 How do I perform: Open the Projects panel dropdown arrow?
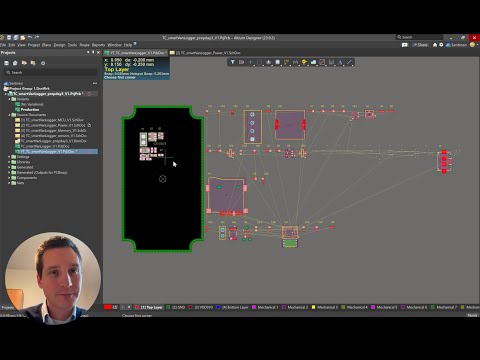[x=88, y=52]
